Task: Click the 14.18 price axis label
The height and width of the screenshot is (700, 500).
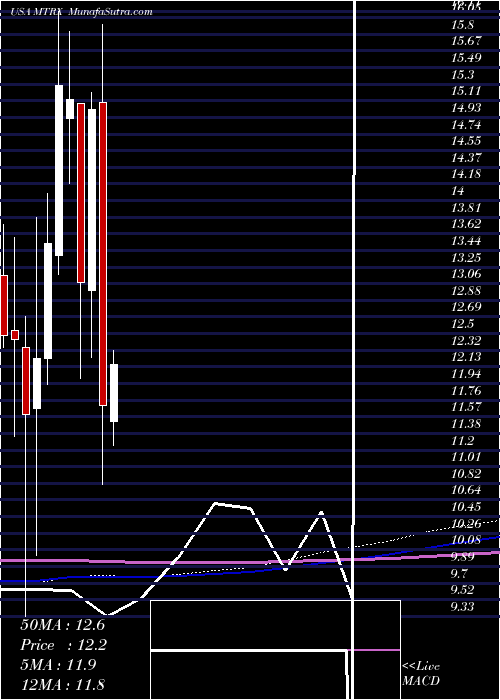Action: (x=466, y=174)
